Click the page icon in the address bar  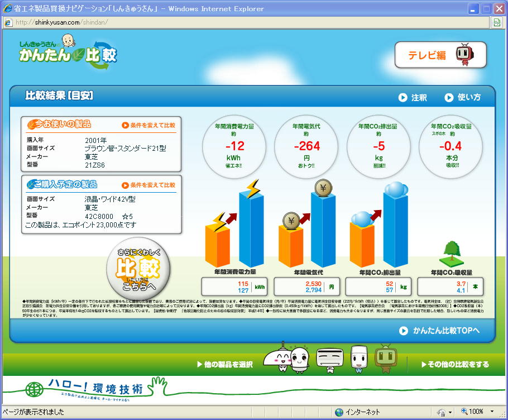pos(8,22)
